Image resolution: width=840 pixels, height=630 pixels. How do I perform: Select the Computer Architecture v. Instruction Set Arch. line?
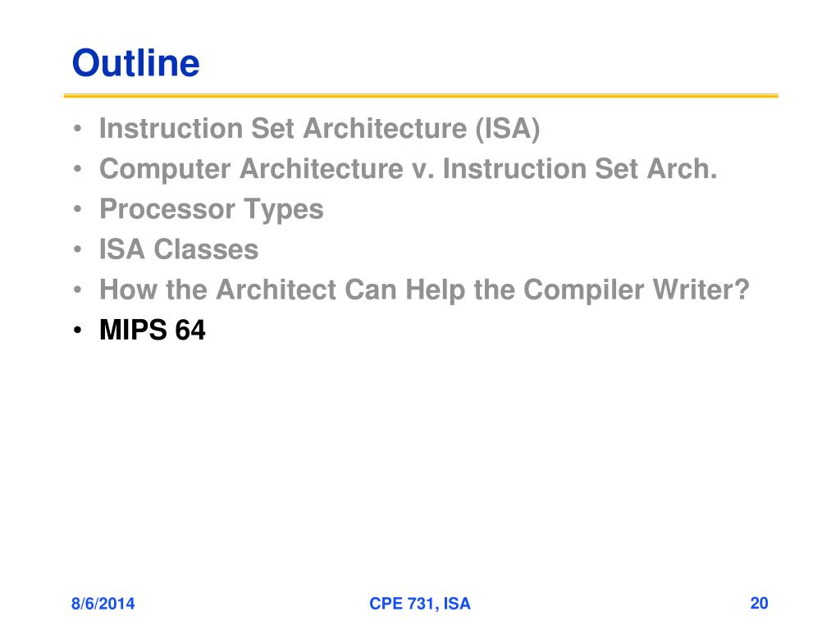click(408, 169)
